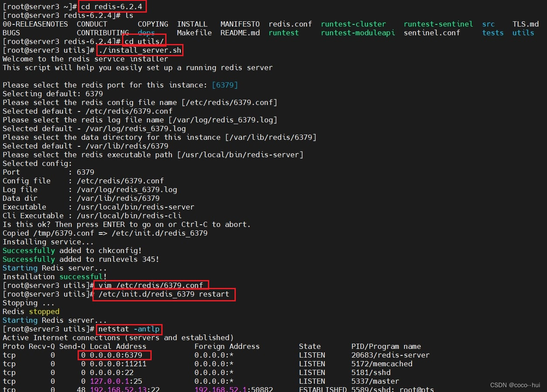Click the netstat -antlp highlighted command

pos(129,329)
